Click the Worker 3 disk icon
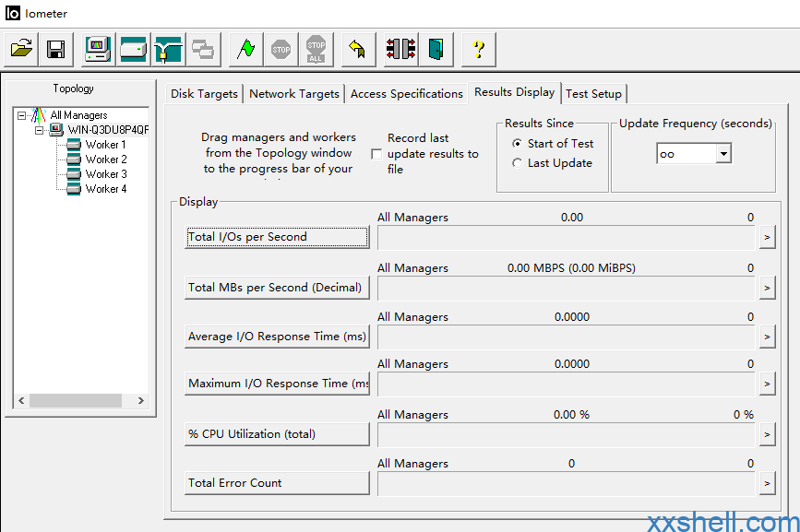 coord(74,174)
